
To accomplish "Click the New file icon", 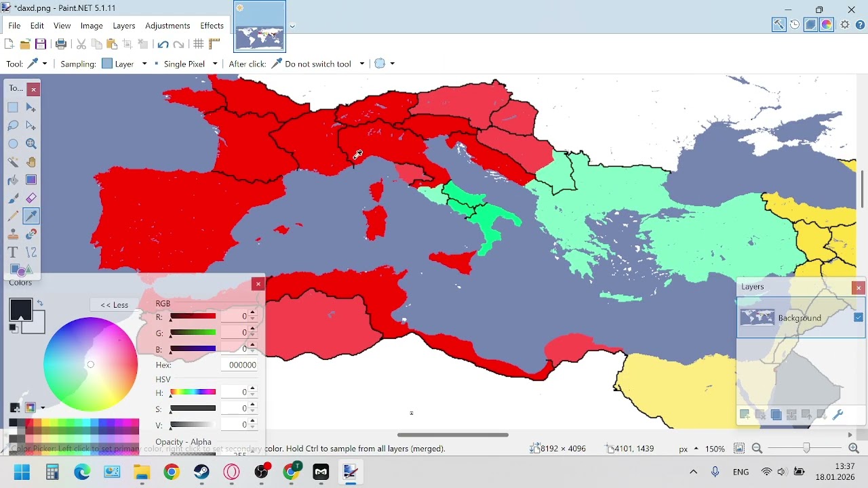I will point(9,44).
